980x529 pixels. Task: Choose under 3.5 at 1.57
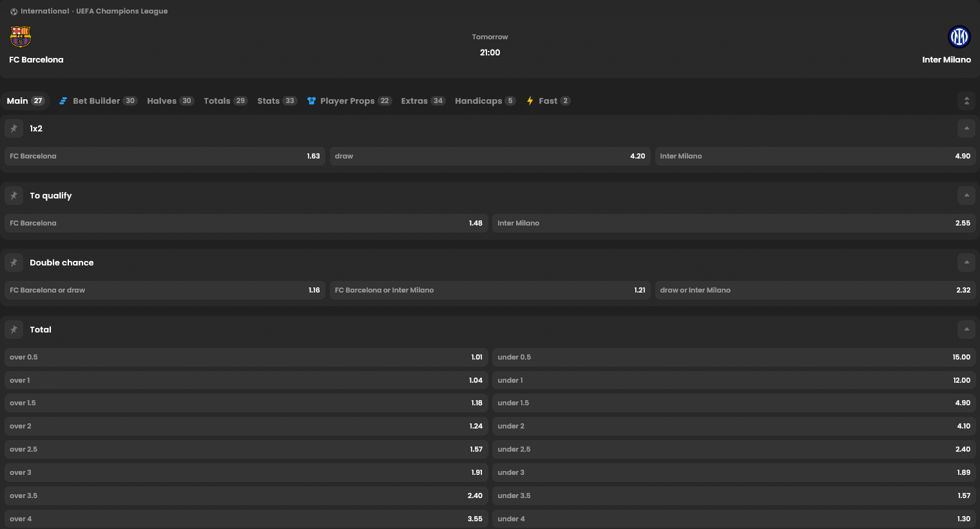coord(734,495)
